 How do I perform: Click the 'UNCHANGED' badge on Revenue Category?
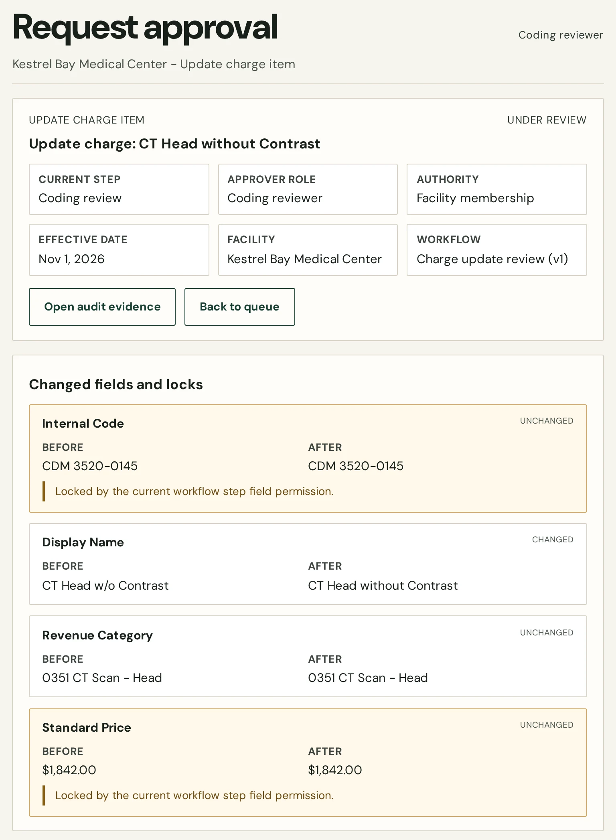click(547, 633)
